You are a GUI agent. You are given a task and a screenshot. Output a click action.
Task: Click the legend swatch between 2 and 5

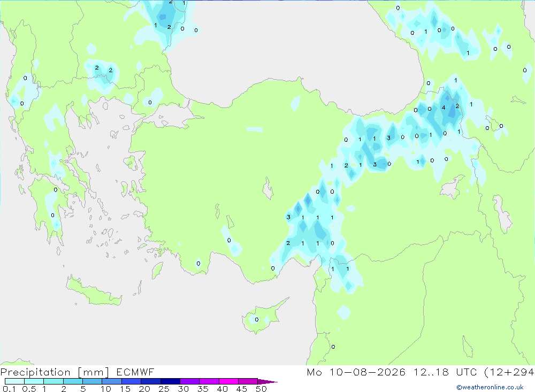point(73,381)
